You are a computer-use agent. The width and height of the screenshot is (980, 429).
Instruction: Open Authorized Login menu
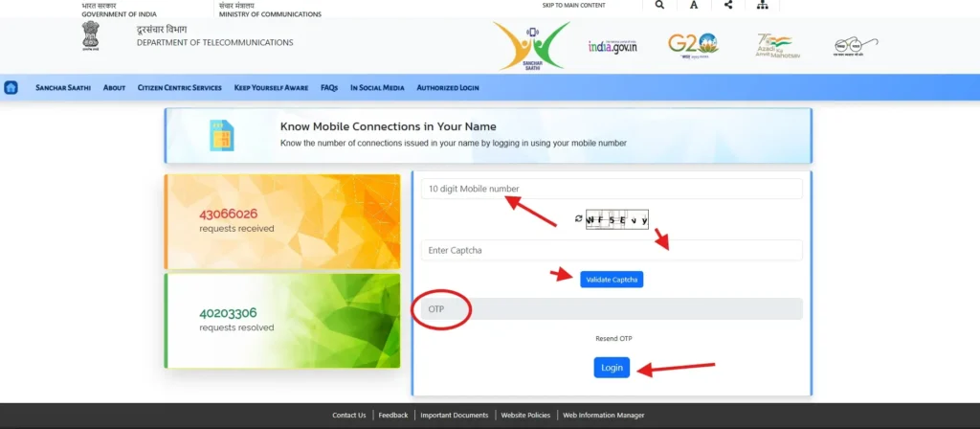tap(448, 87)
